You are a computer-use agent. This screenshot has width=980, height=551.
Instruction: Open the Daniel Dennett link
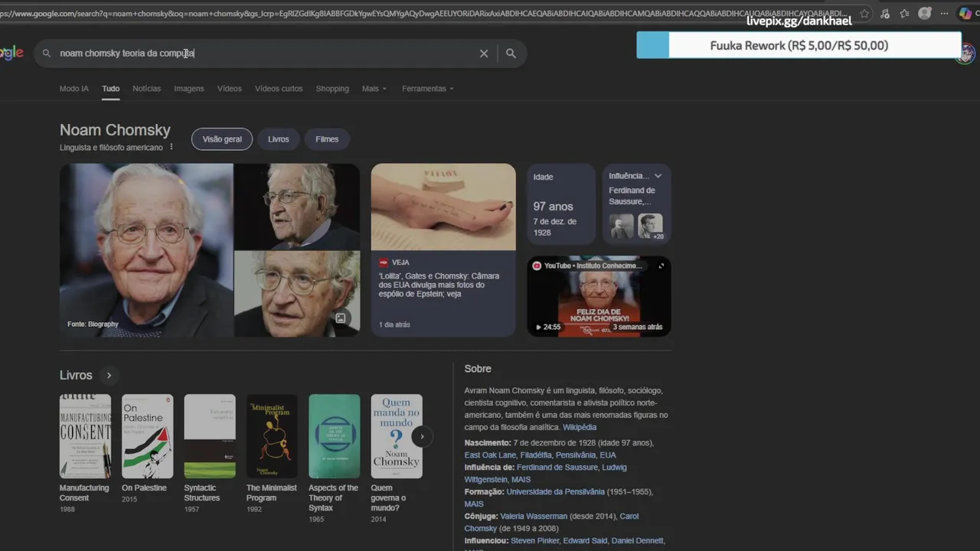pyautogui.click(x=638, y=540)
